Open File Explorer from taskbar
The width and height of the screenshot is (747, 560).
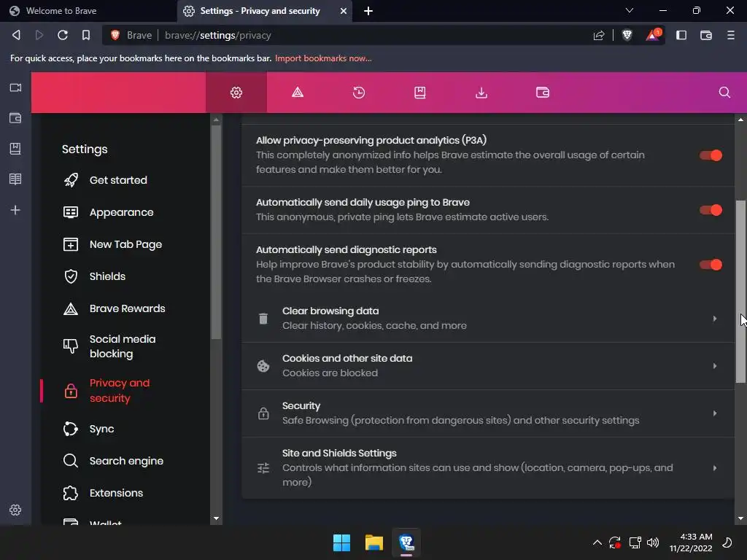[x=374, y=542]
